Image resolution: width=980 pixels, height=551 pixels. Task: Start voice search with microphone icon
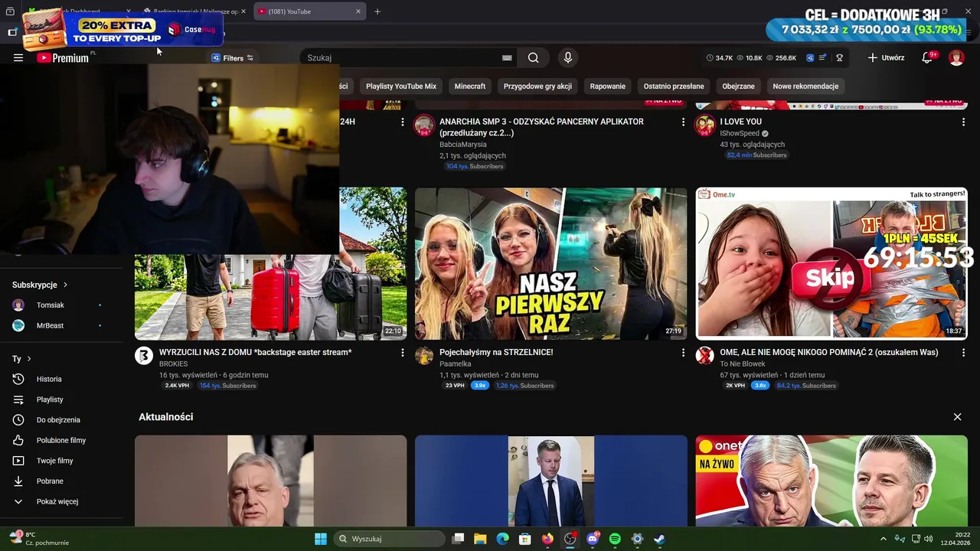point(567,57)
